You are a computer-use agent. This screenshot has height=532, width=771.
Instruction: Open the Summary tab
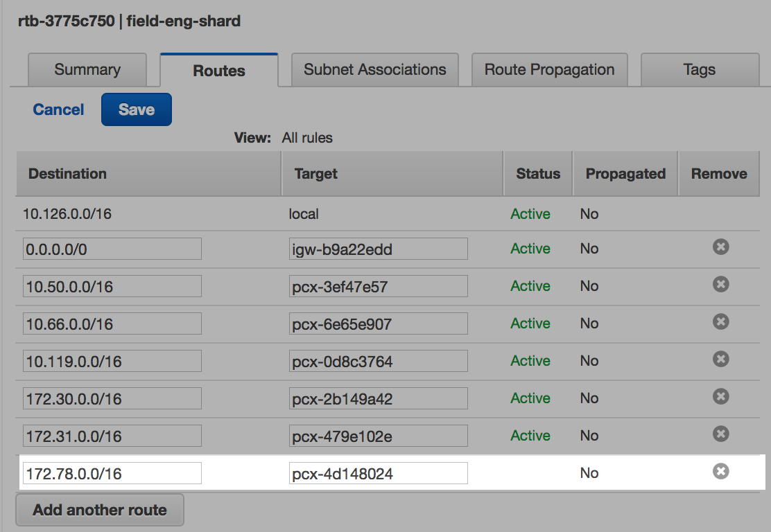(87, 70)
